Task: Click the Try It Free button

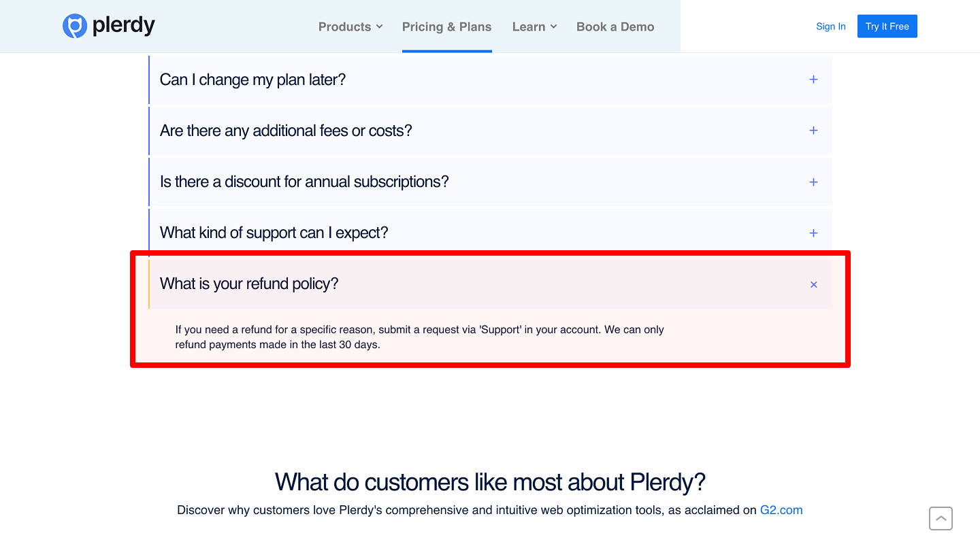Action: pos(887,26)
